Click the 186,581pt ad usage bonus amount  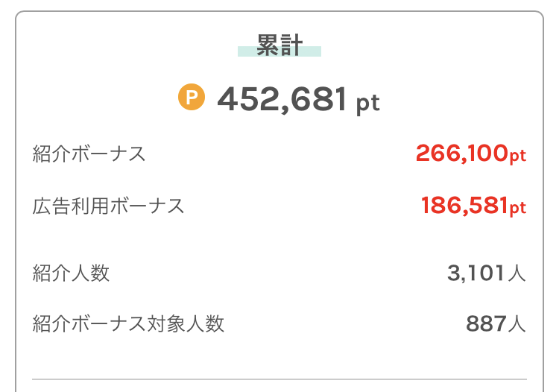point(473,206)
